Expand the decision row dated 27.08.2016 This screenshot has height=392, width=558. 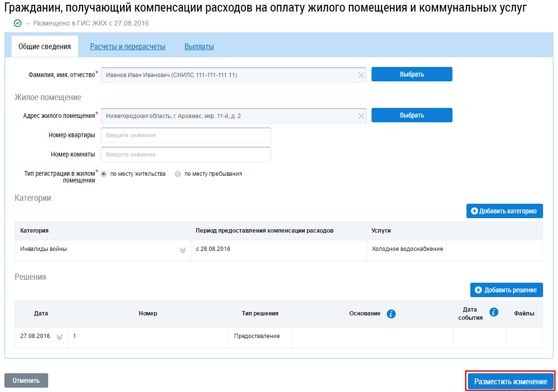60,337
